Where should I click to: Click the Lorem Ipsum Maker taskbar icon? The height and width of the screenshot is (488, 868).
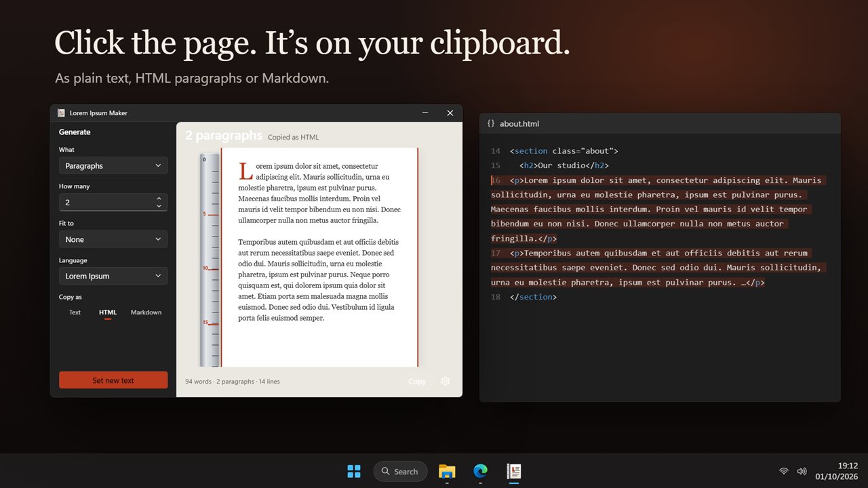(514, 471)
